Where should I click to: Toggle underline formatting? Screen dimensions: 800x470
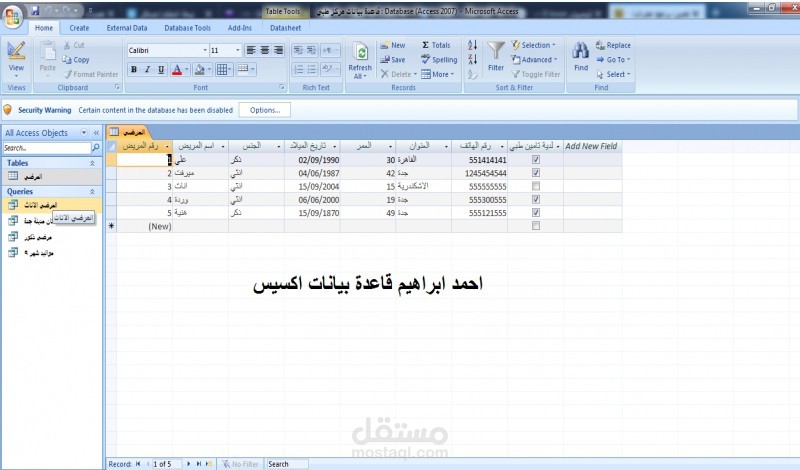(161, 69)
